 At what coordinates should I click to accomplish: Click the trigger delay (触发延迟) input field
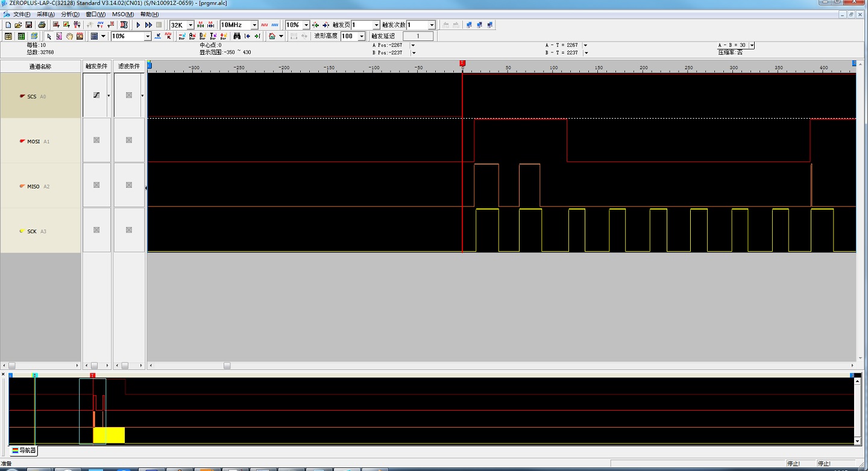coord(418,36)
